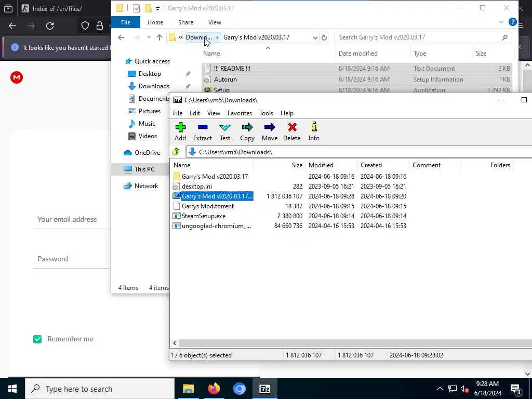Click the Search Garry's Mod v2020.03.17 box
532x399 pixels.
423,37
